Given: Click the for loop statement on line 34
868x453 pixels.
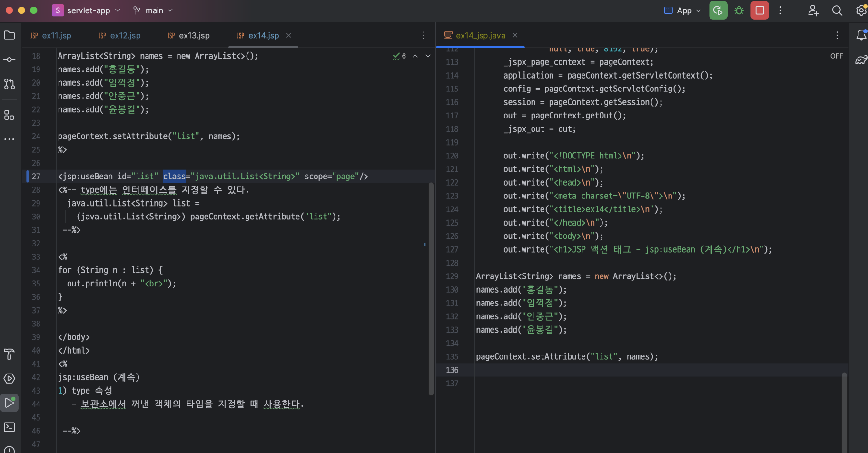Looking at the screenshot, I should coord(110,270).
